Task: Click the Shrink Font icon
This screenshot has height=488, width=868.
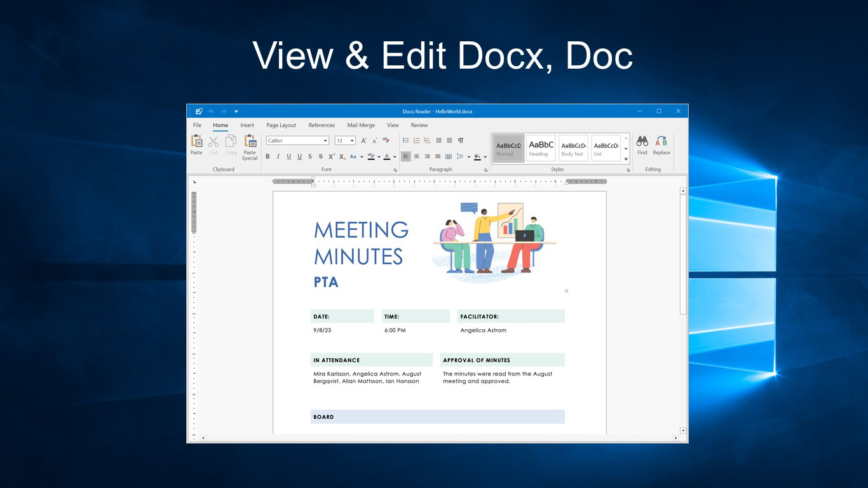Action: pyautogui.click(x=375, y=140)
